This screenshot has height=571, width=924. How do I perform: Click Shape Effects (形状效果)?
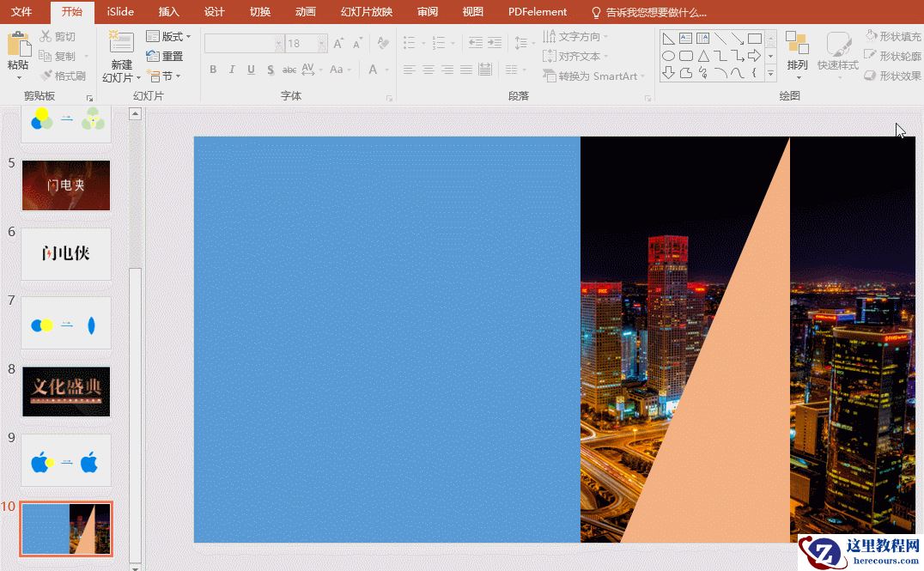coord(893,76)
